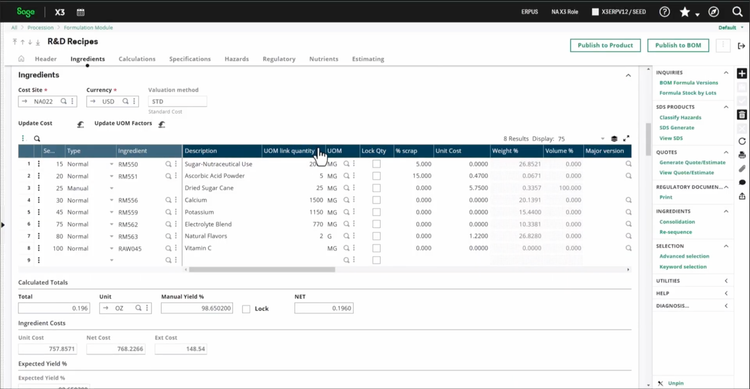Open the Re-sequence link
This screenshot has width=750, height=389.
[x=675, y=232]
